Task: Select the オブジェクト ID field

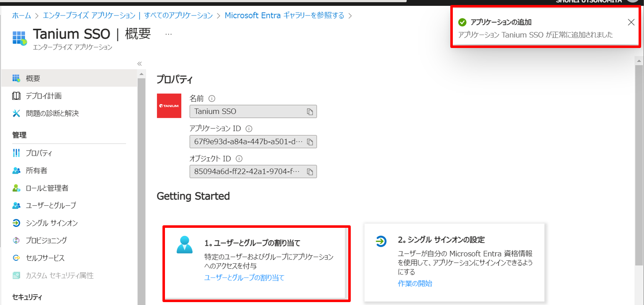Action: (253, 171)
